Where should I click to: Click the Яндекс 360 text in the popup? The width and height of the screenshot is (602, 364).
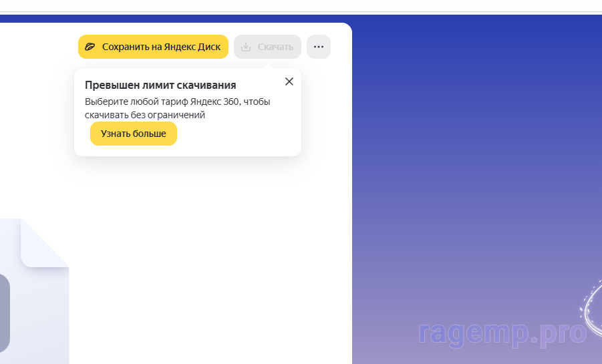click(x=214, y=102)
